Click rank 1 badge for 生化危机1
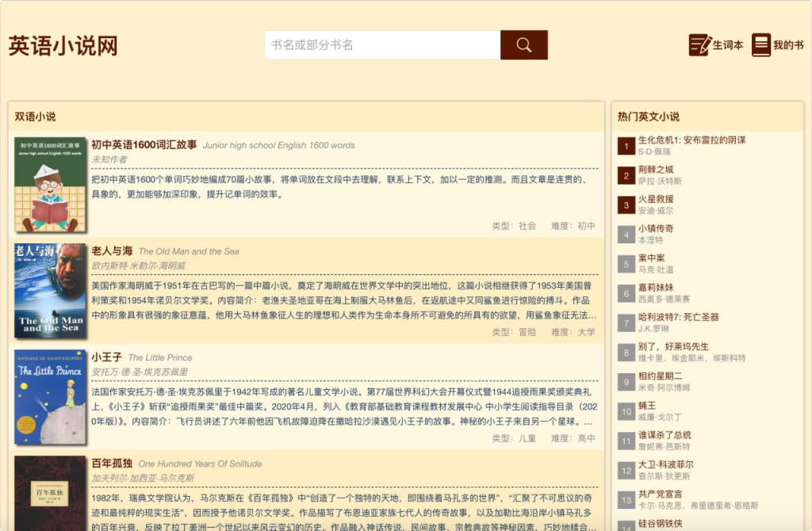 626,147
